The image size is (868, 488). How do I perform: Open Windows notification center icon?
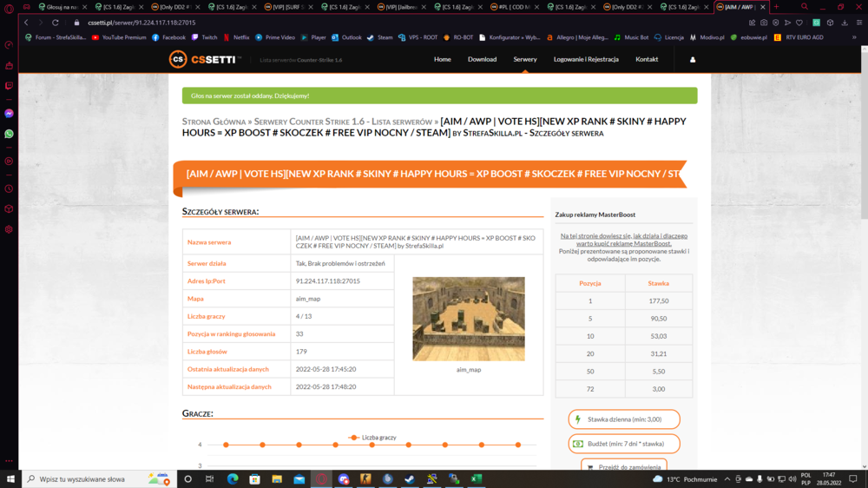coord(853,479)
